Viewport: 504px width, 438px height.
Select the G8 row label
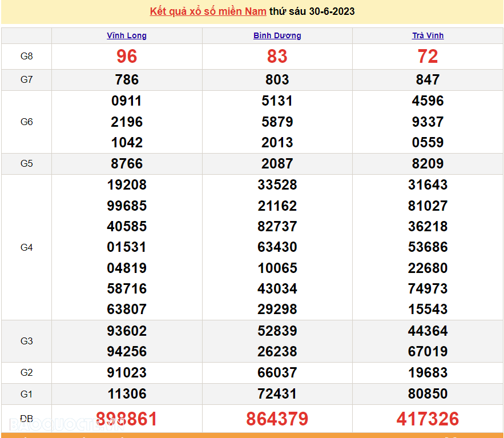27,57
